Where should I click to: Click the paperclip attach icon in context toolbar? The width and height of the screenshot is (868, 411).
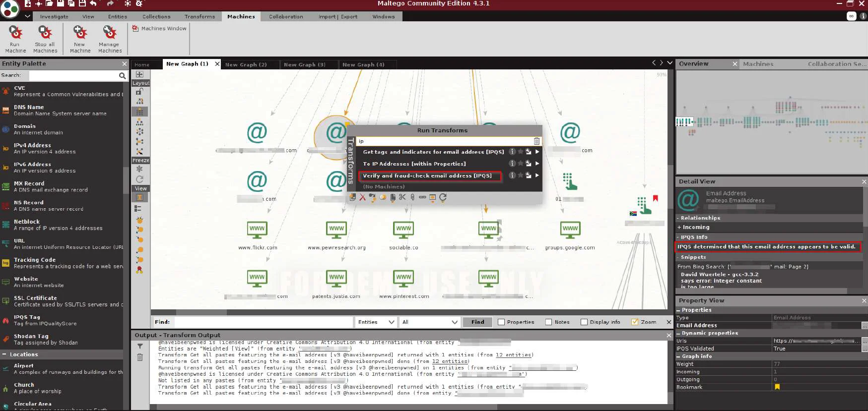tap(412, 197)
